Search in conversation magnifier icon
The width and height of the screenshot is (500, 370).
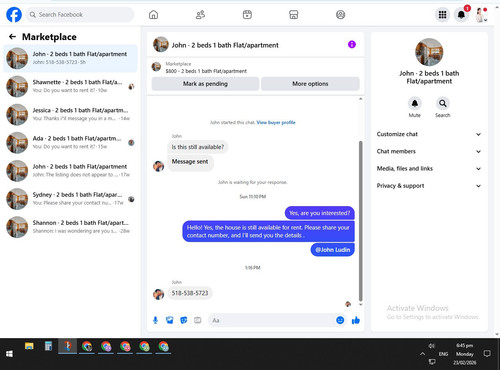[443, 104]
